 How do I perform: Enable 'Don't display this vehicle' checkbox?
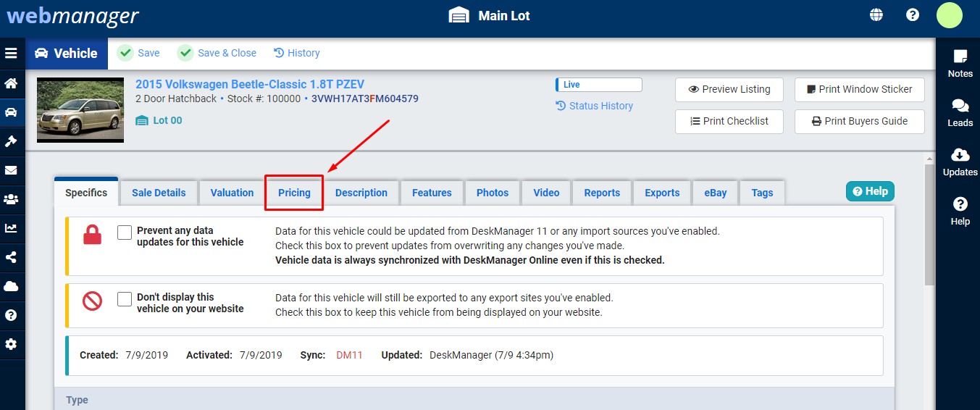pyautogui.click(x=125, y=298)
